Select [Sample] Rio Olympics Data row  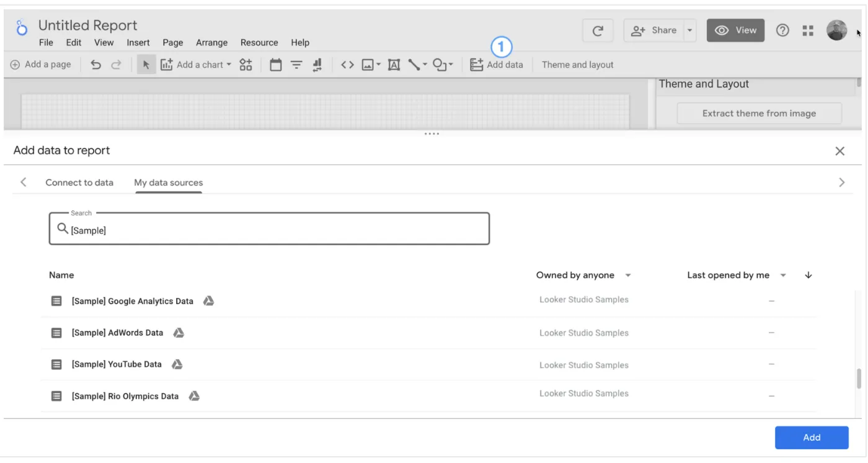[x=428, y=396]
